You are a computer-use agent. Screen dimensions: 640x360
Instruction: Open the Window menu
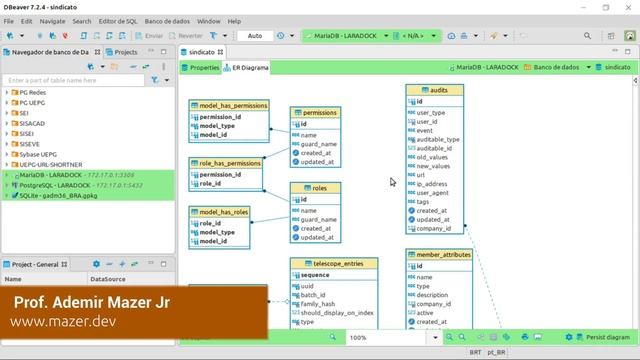[x=209, y=21]
